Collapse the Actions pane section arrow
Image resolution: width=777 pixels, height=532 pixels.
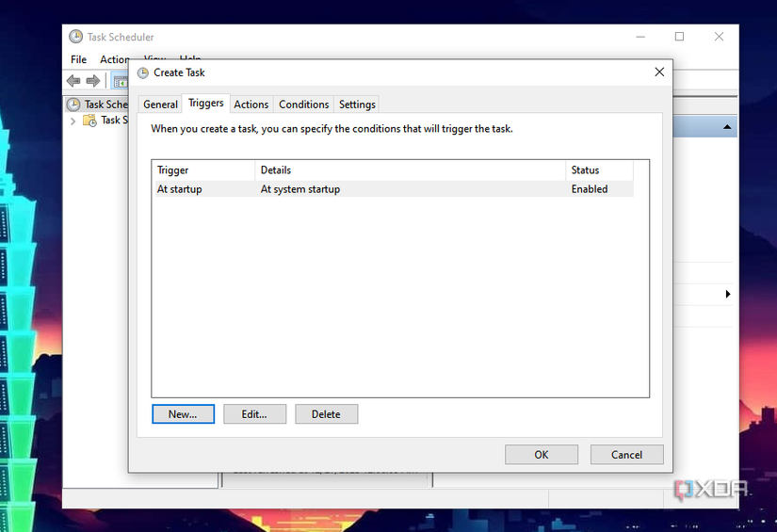[727, 127]
